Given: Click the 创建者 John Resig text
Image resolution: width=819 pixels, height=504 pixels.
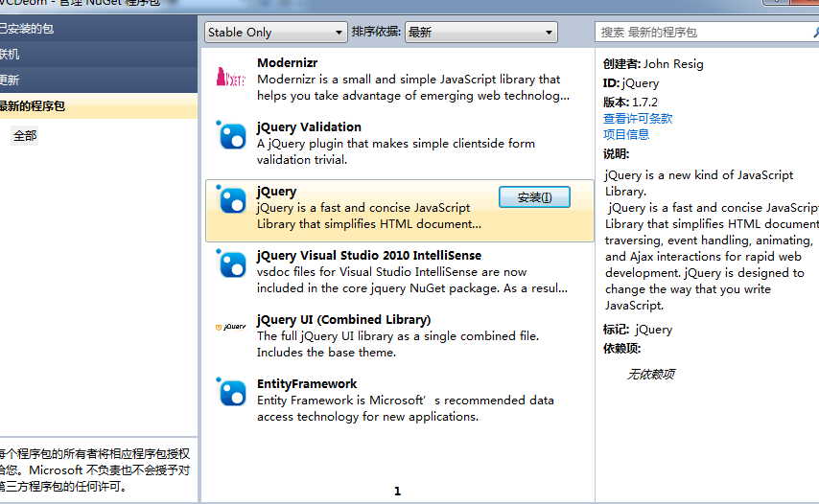Looking at the screenshot, I should tap(653, 64).
